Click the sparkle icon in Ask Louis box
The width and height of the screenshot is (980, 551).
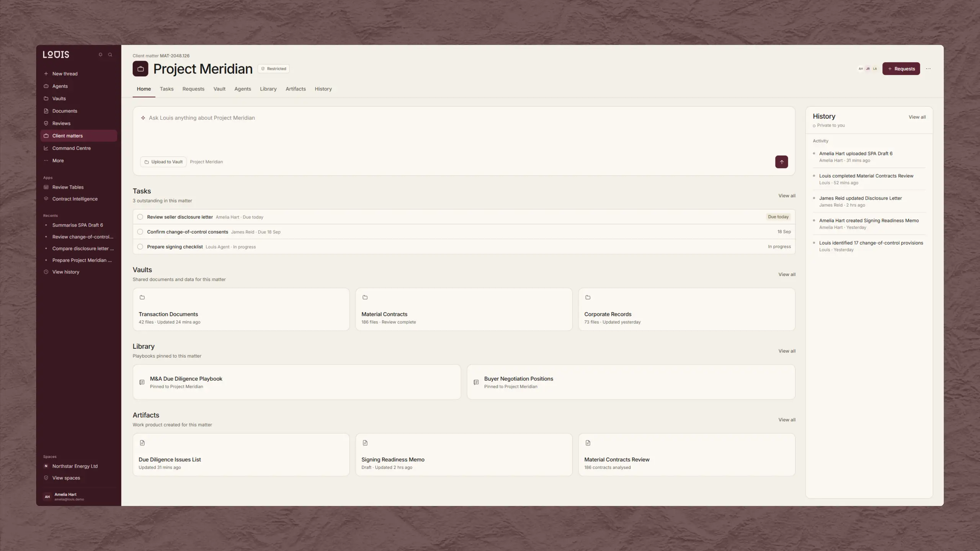[x=143, y=118]
